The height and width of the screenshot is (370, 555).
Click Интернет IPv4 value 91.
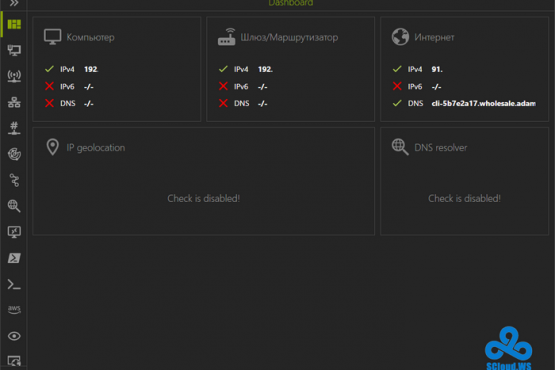pyautogui.click(x=437, y=69)
